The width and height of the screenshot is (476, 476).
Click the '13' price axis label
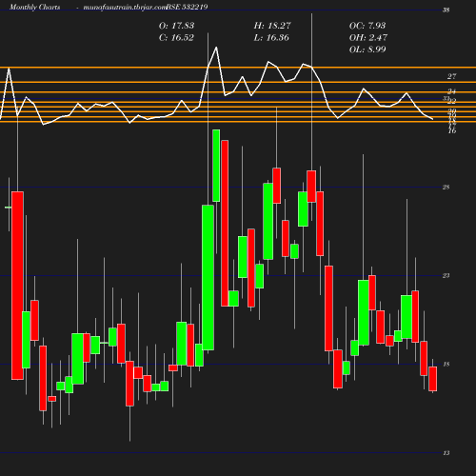(x=446, y=453)
